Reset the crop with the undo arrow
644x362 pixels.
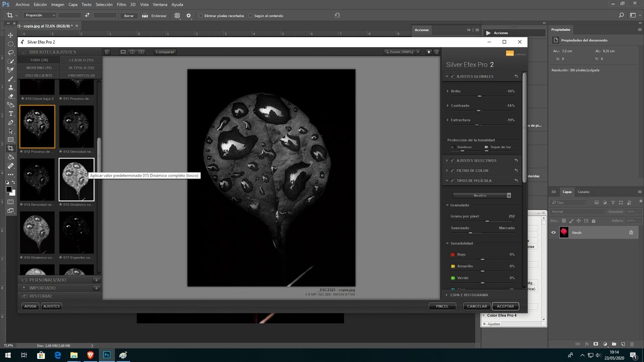(337, 16)
